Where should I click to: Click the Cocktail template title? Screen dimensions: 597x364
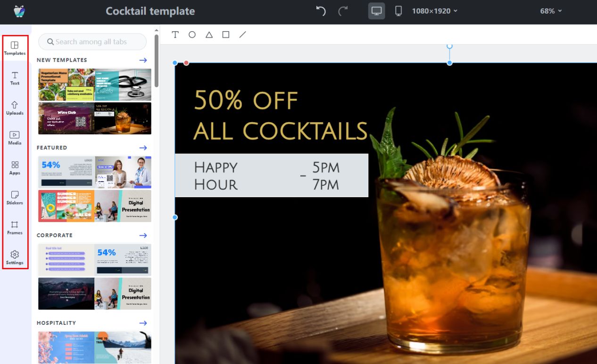pyautogui.click(x=150, y=11)
